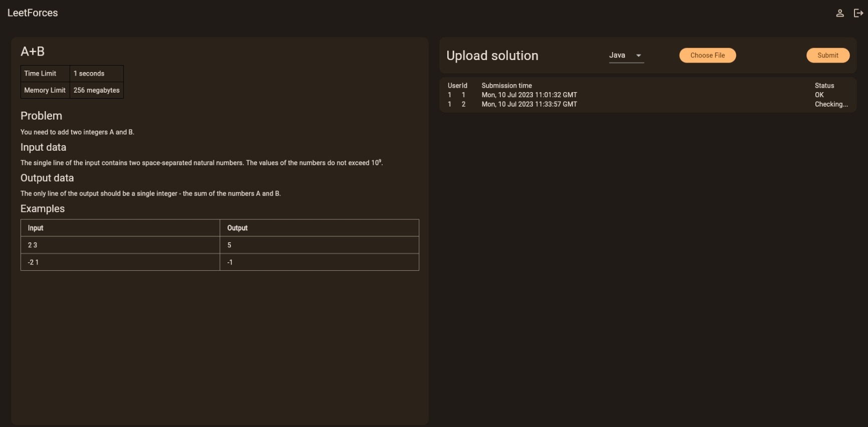The height and width of the screenshot is (427, 868).
Task: Open the user profile icon
Action: click(x=840, y=14)
